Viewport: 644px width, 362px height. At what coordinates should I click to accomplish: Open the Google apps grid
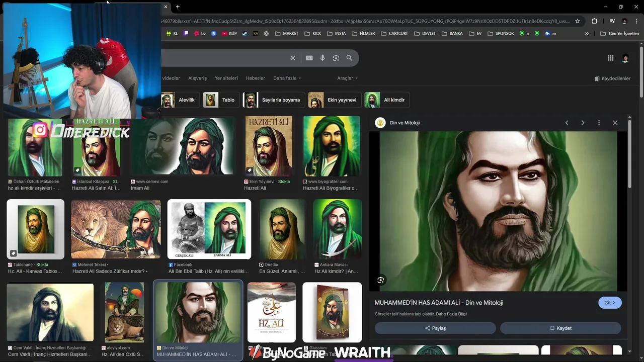click(611, 58)
